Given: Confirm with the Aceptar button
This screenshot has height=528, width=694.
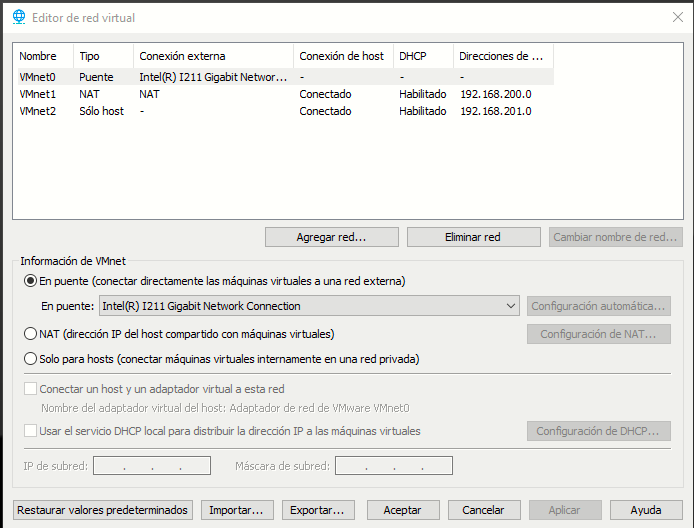Looking at the screenshot, I should (x=403, y=510).
